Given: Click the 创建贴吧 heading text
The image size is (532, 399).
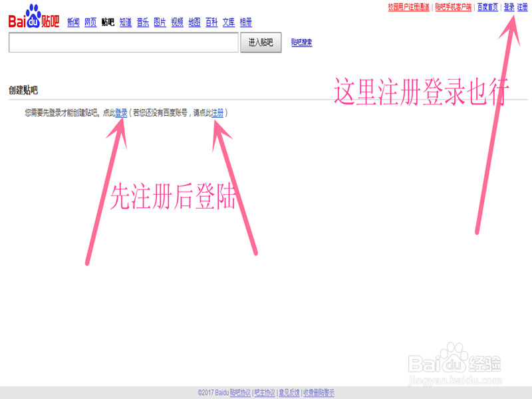Looking at the screenshot, I should tap(23, 90).
